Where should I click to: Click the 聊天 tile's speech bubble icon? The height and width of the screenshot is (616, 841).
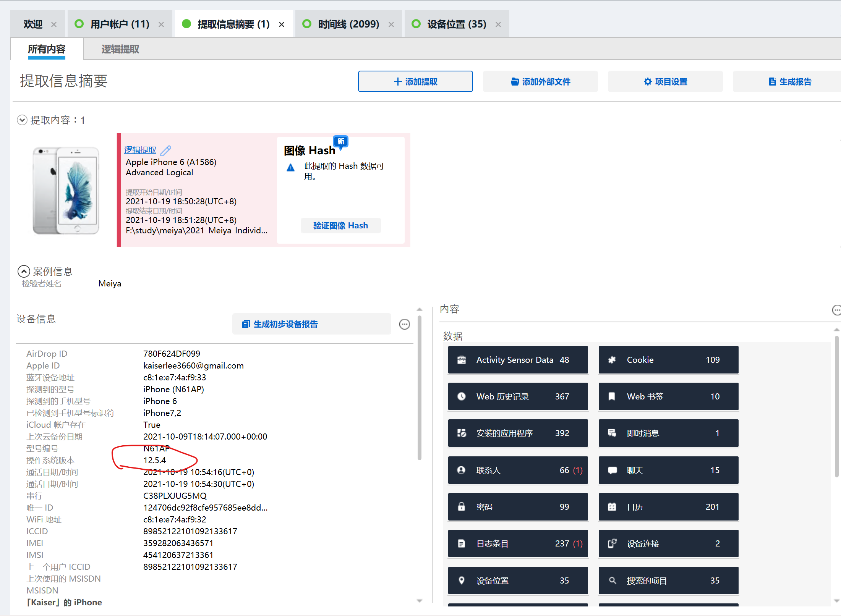tap(612, 470)
